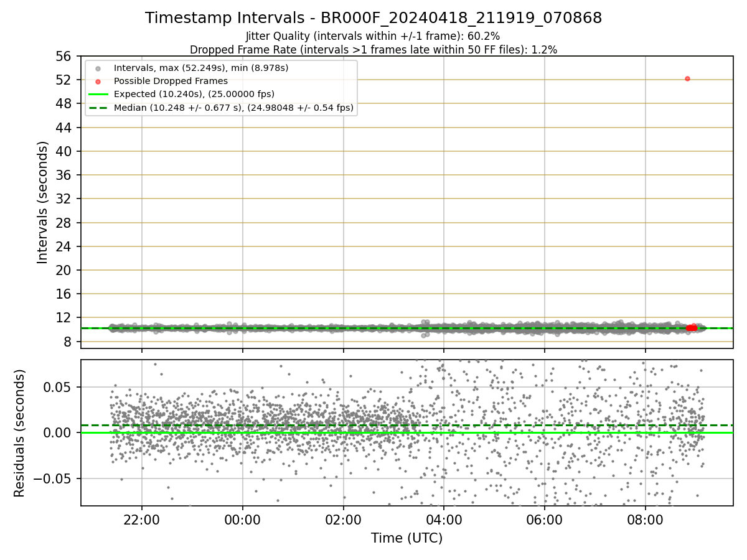Click the 'Jitter Quality' subtitle line
This screenshot has height=560, width=747.
point(374,37)
